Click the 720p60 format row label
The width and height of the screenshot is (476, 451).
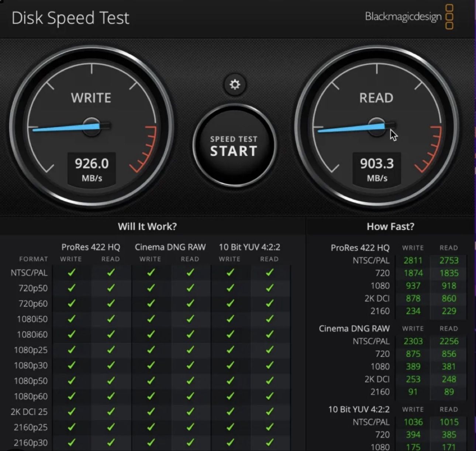[x=33, y=303]
